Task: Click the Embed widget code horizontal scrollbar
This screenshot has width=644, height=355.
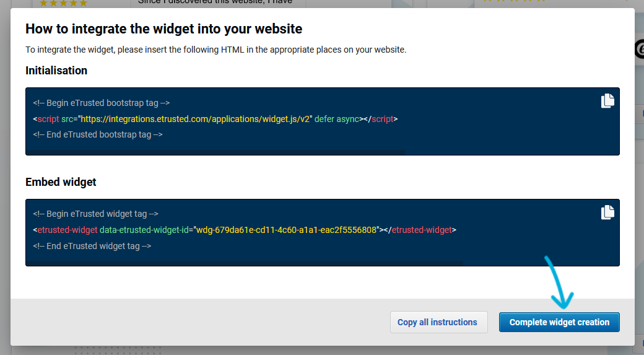Action: (245, 263)
